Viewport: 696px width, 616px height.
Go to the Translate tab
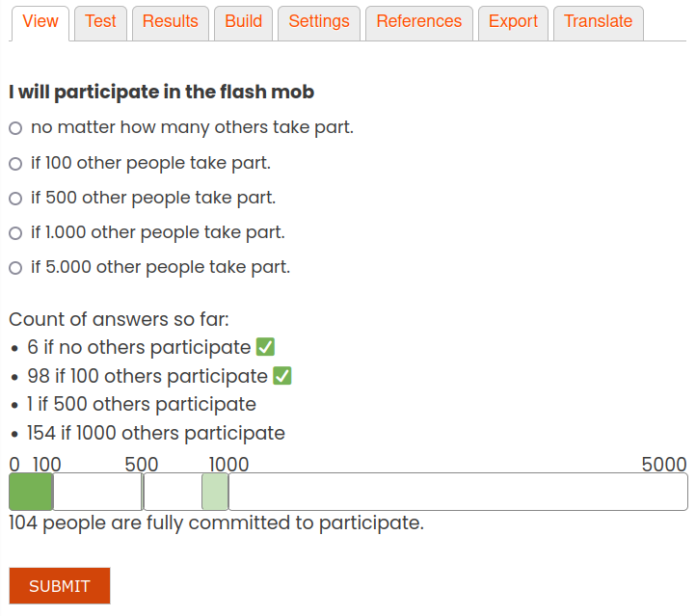599,22
